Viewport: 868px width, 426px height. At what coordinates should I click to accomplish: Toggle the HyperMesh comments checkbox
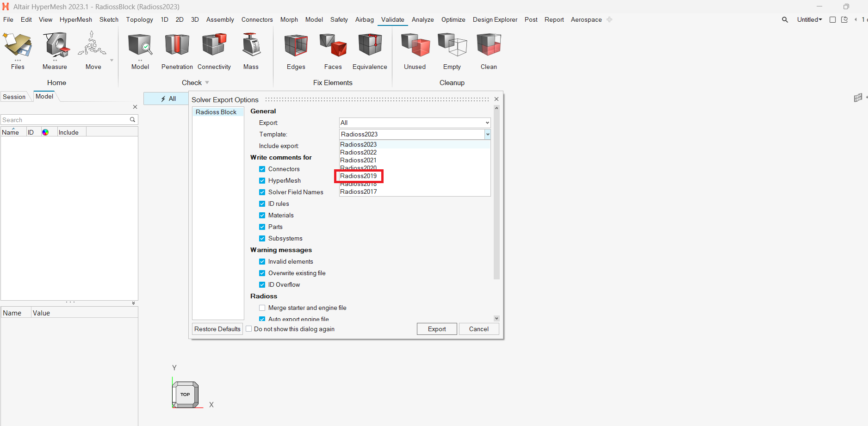[x=262, y=181]
